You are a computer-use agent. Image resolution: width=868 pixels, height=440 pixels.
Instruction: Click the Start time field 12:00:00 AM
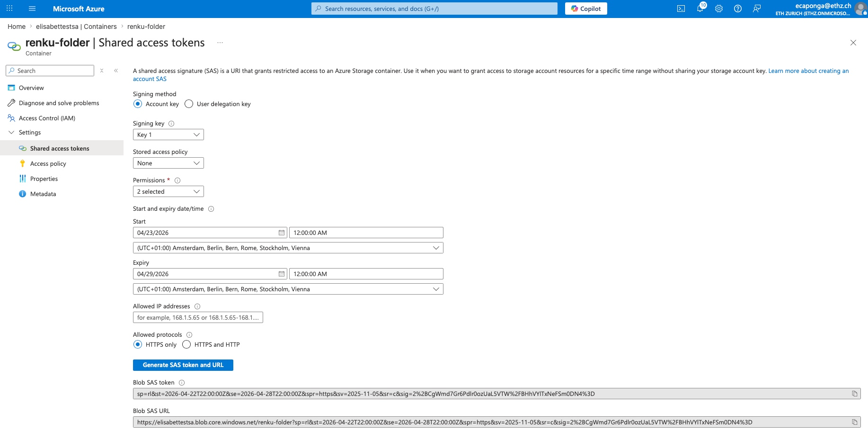click(366, 233)
